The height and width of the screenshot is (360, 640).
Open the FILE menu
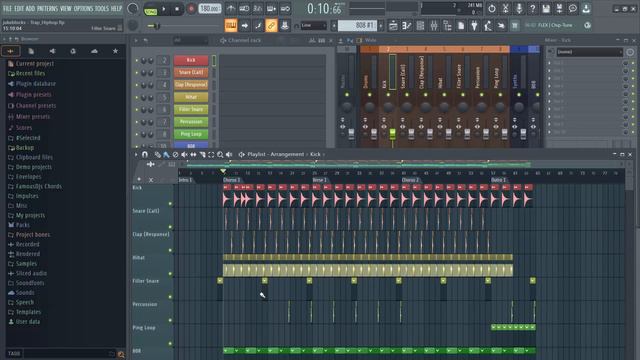point(7,8)
